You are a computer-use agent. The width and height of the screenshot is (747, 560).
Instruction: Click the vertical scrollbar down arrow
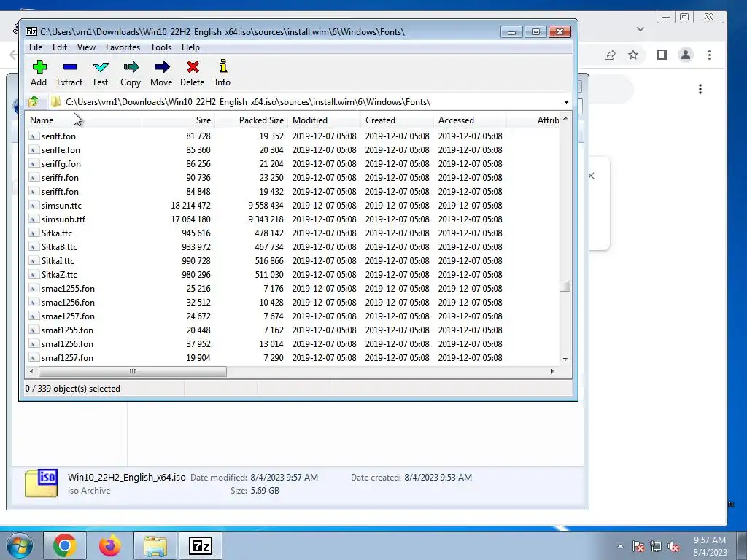point(565,359)
